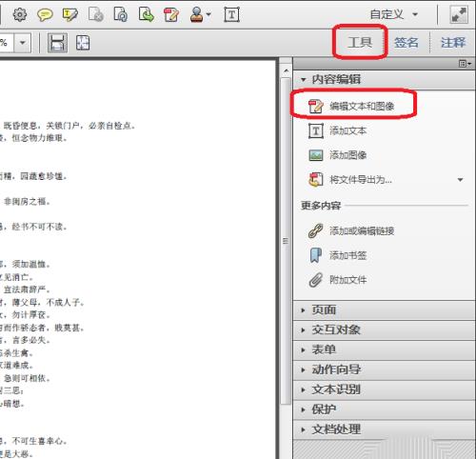This screenshot has height=459, width=476.
Task: Expand the 交互对象 section
Action: click(x=384, y=330)
